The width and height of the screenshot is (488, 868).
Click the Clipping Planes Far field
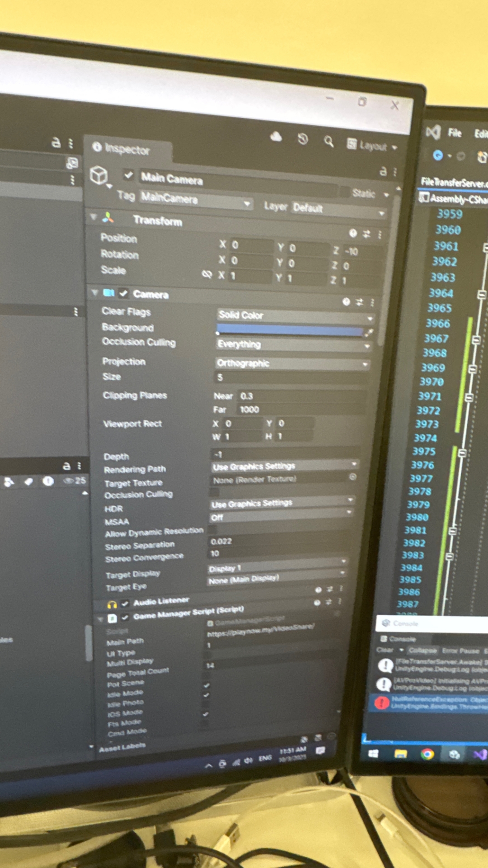(301, 409)
